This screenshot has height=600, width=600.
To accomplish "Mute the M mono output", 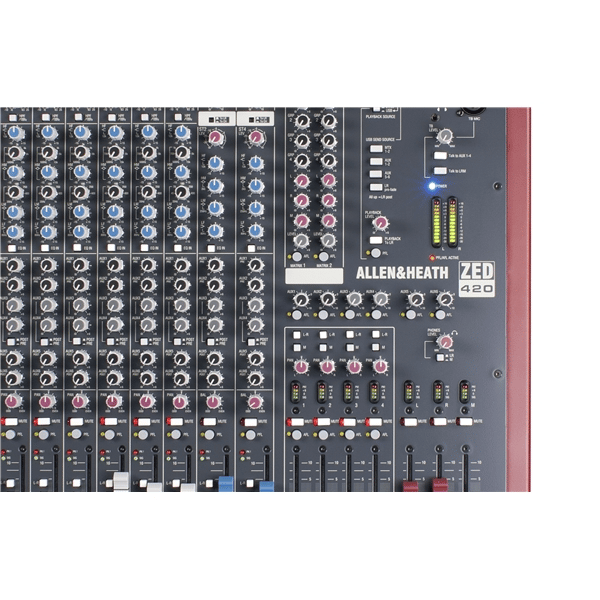I will [x=466, y=422].
